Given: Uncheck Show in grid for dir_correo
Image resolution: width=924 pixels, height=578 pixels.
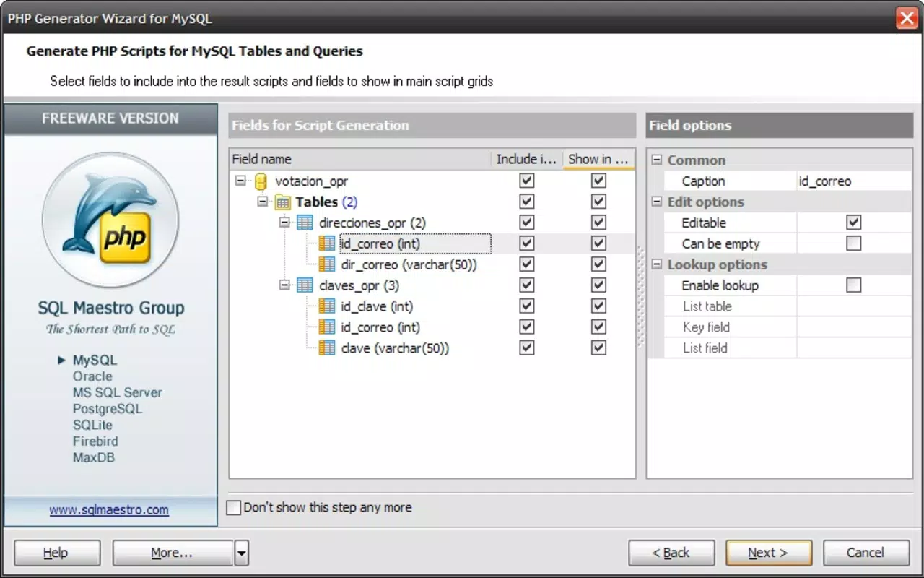Looking at the screenshot, I should pos(598,265).
